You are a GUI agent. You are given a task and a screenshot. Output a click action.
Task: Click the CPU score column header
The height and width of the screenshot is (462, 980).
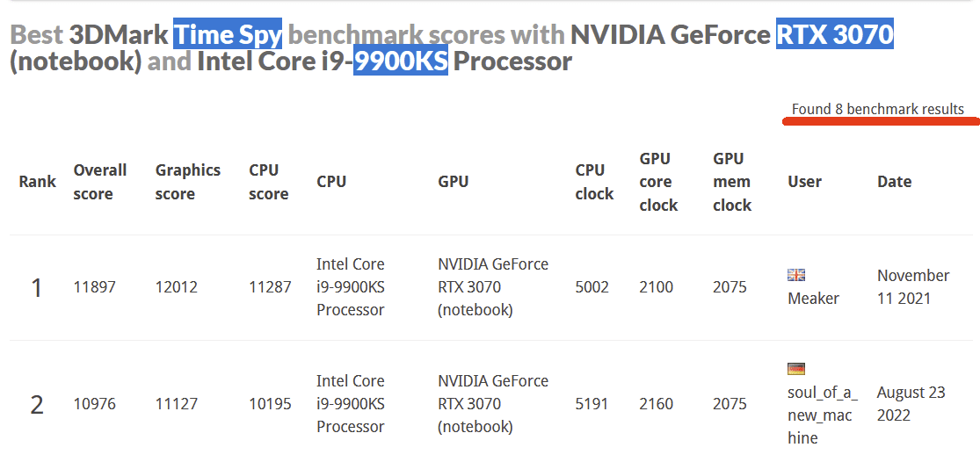268,182
